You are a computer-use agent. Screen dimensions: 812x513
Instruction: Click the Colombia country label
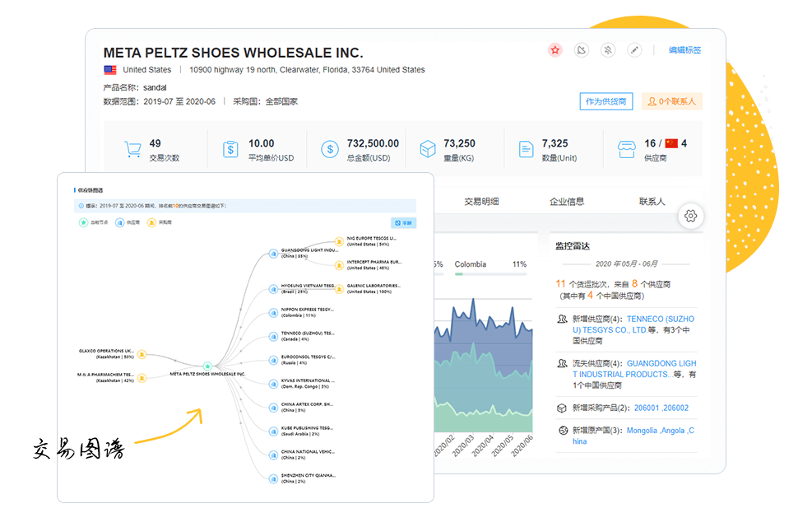click(x=471, y=264)
